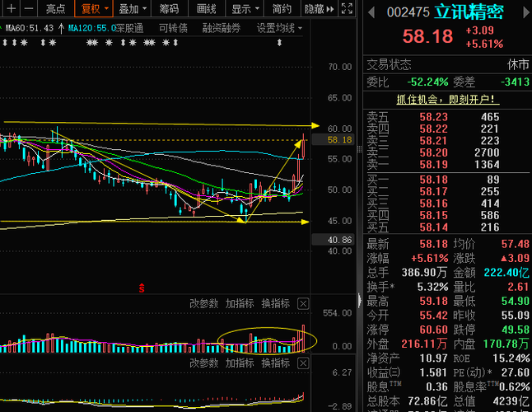
Task: Go to next stock with right arrow
Action: click(526, 13)
